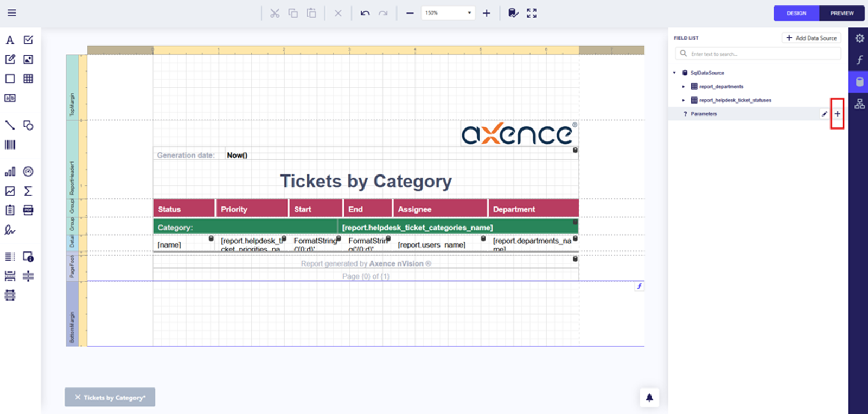Expand the report_departments table node

[x=684, y=87]
